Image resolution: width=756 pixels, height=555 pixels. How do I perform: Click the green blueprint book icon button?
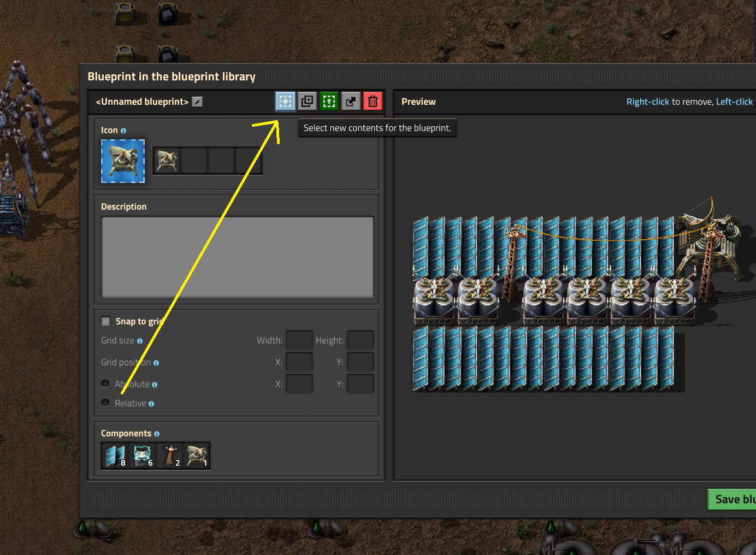tap(329, 101)
